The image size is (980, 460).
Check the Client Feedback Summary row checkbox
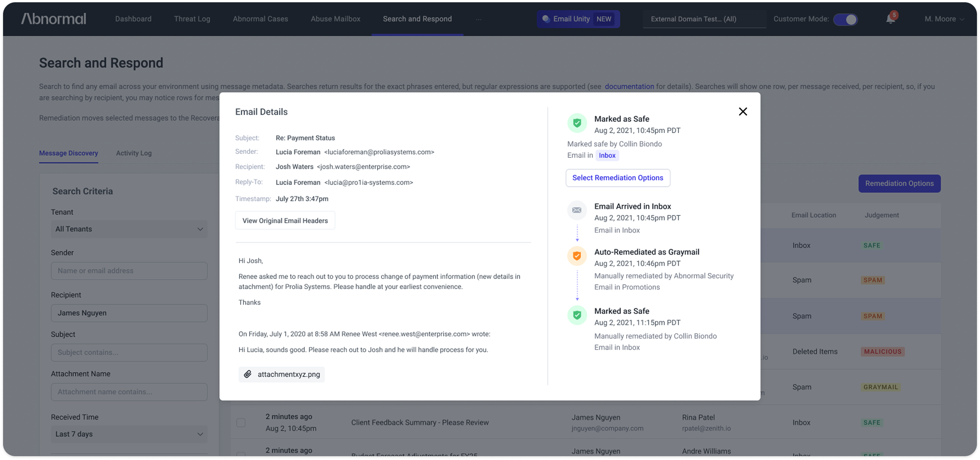click(x=240, y=422)
